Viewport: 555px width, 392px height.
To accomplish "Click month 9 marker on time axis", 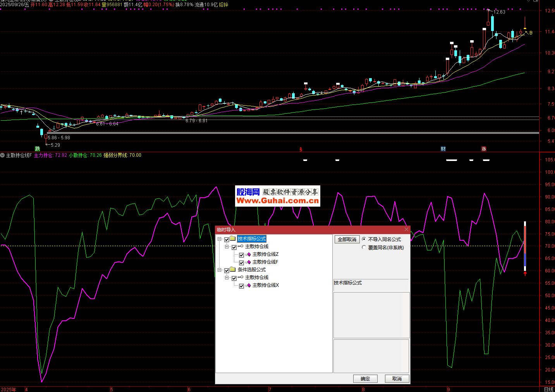I will click(448, 389).
